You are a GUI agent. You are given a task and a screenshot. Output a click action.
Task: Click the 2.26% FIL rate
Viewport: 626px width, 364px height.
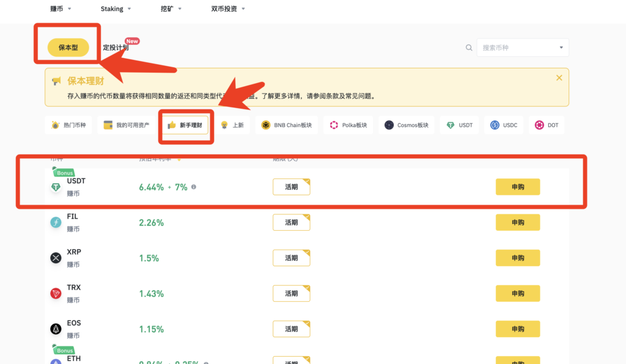pyautogui.click(x=152, y=223)
